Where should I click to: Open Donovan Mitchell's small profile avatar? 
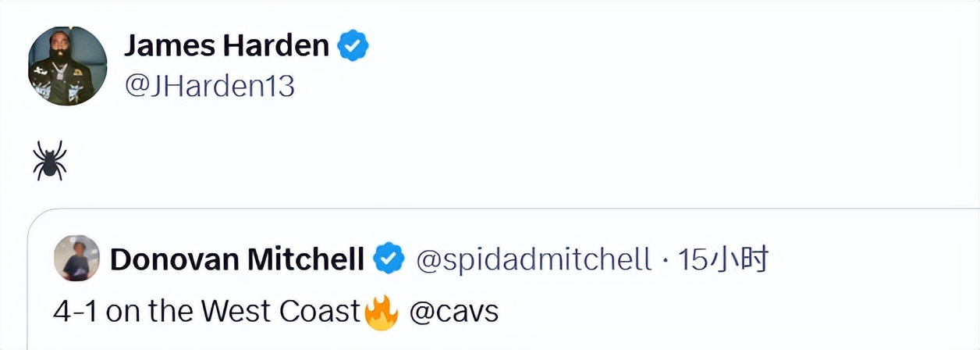click(76, 258)
